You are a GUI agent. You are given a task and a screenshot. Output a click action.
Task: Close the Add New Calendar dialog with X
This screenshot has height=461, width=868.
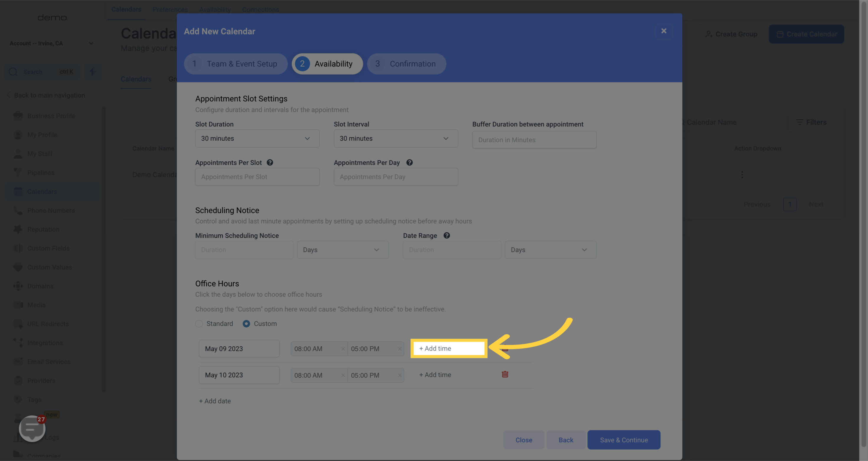tap(663, 31)
